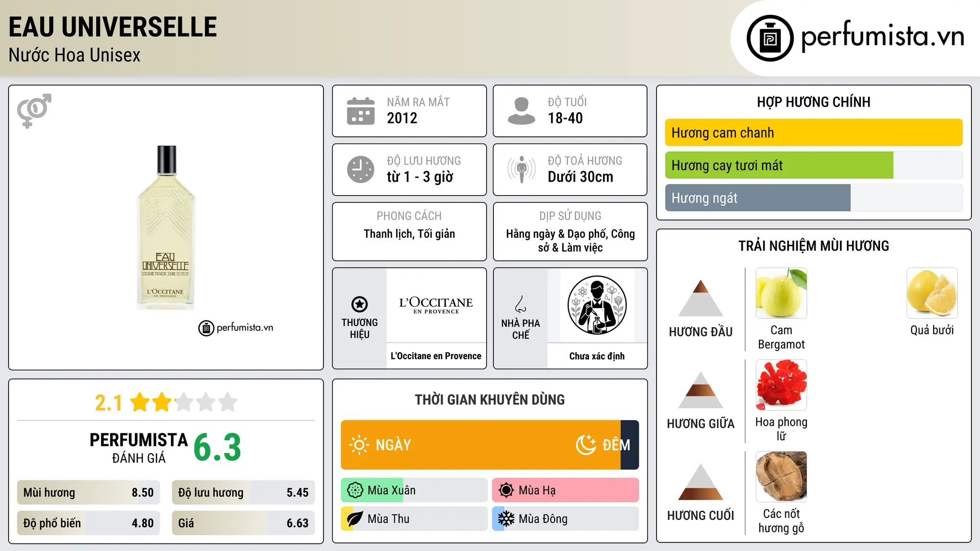
Task: Click the person icon beside ĐỘ TUỔI
Action: pyautogui.click(x=522, y=111)
